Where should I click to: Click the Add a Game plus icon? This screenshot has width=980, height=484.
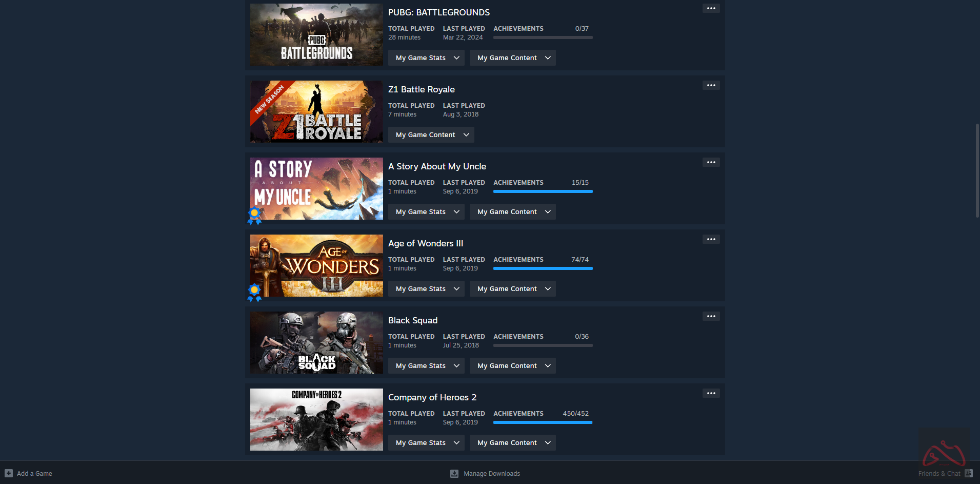(9, 473)
